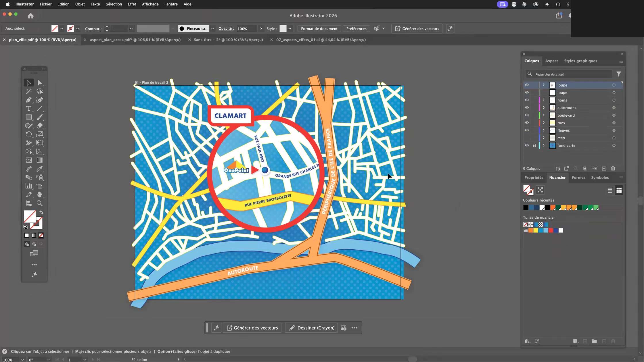Open the fill color dropdown
The height and width of the screenshot is (362, 644).
pos(62,29)
